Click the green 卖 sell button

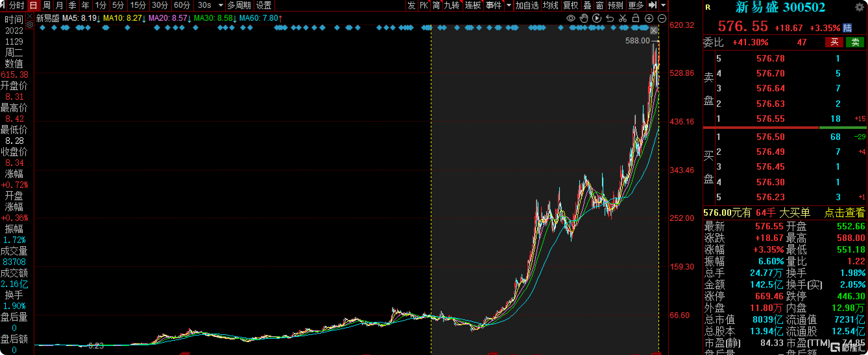tap(855, 42)
